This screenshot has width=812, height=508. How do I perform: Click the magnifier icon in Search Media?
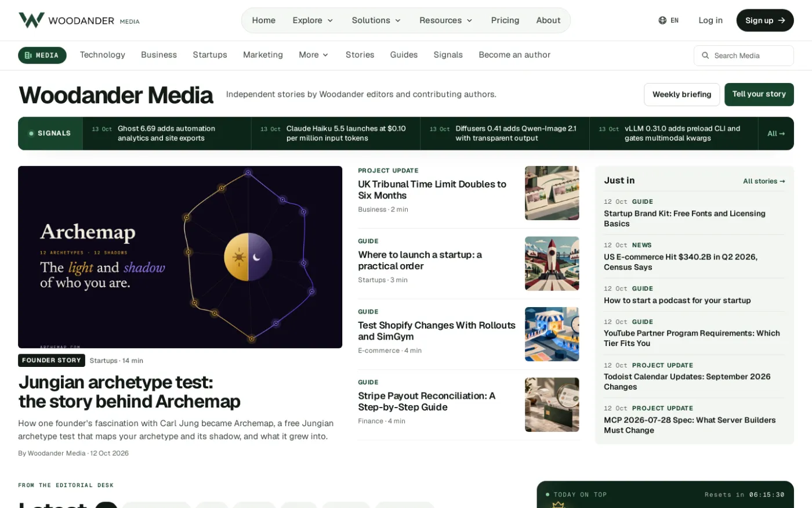[x=705, y=56]
